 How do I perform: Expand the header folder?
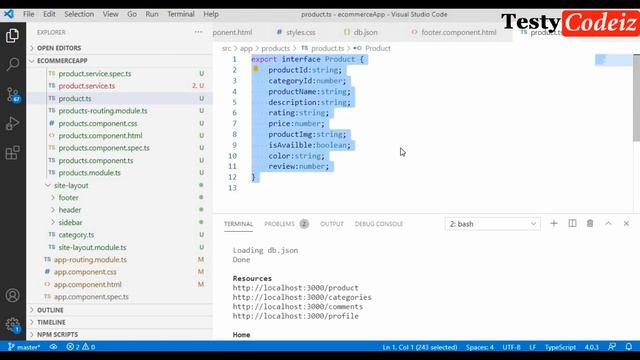tap(120, 209)
